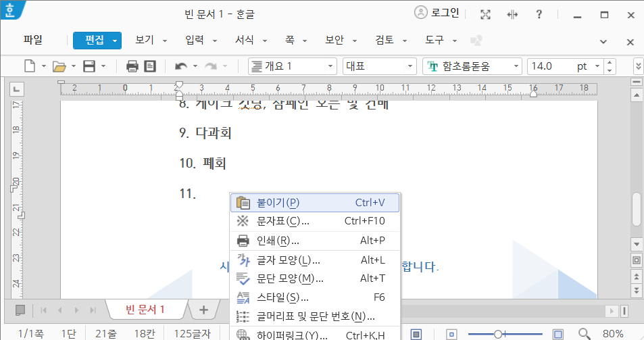Open the pt font size unit dropdown

(597, 66)
